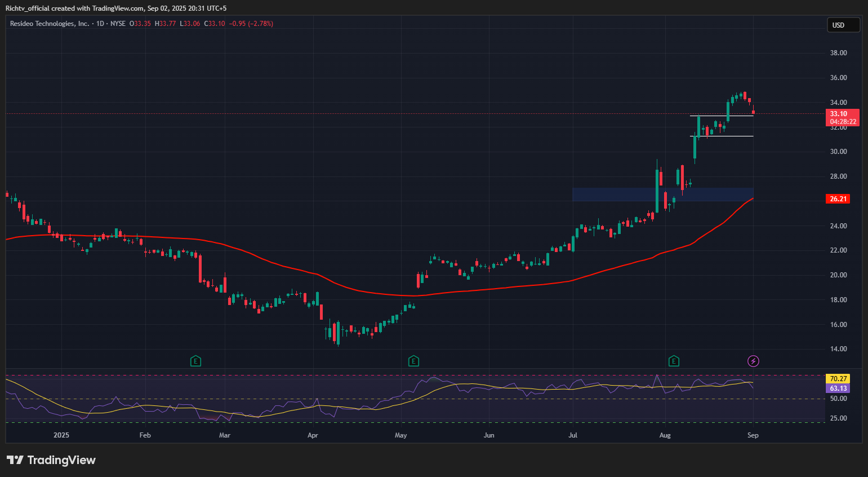Click the Resideo Technologies, Inc. symbol name

click(x=50, y=24)
